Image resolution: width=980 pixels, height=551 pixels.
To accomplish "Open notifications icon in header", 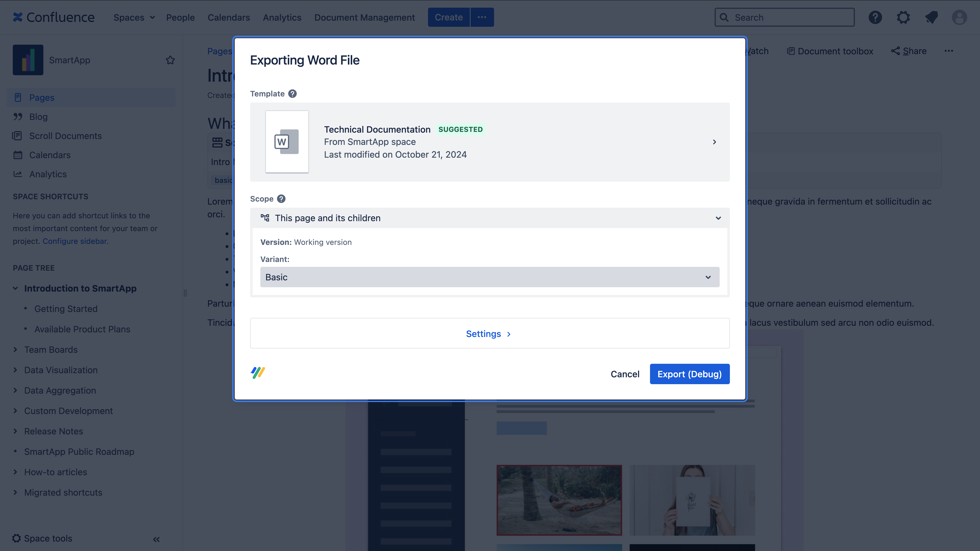I will [931, 18].
